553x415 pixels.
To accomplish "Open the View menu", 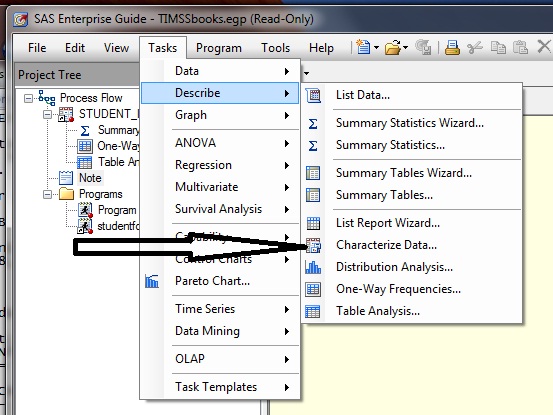I will click(x=116, y=48).
